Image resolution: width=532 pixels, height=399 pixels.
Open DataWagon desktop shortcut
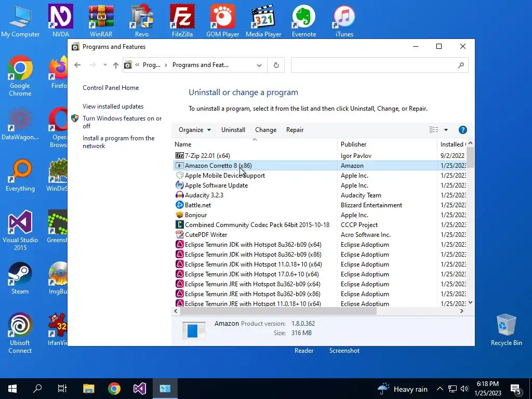pyautogui.click(x=20, y=124)
